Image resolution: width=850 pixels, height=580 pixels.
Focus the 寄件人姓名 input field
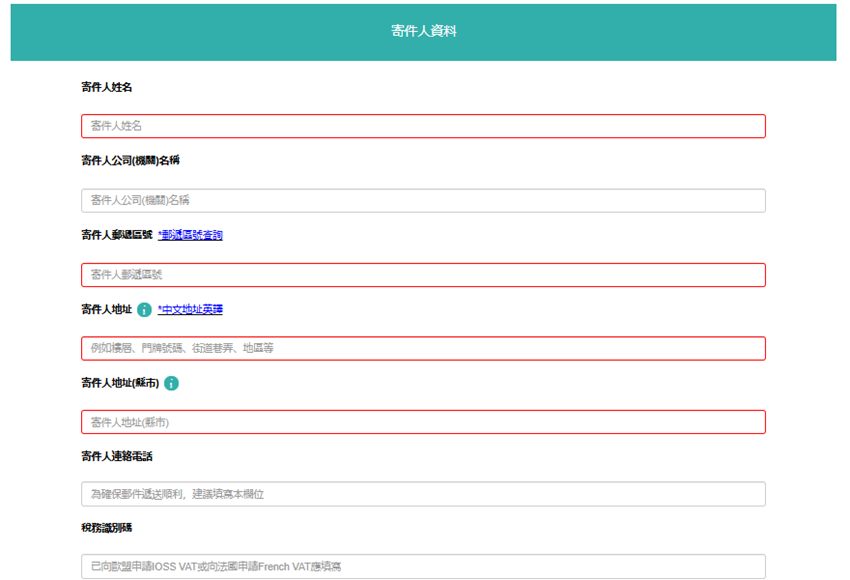[423, 126]
